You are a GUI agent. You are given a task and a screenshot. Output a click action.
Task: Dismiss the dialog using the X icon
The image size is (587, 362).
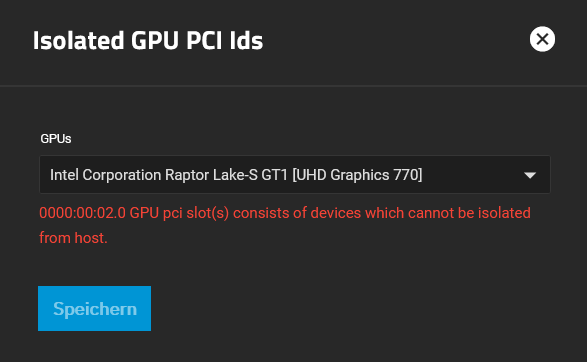(x=542, y=39)
